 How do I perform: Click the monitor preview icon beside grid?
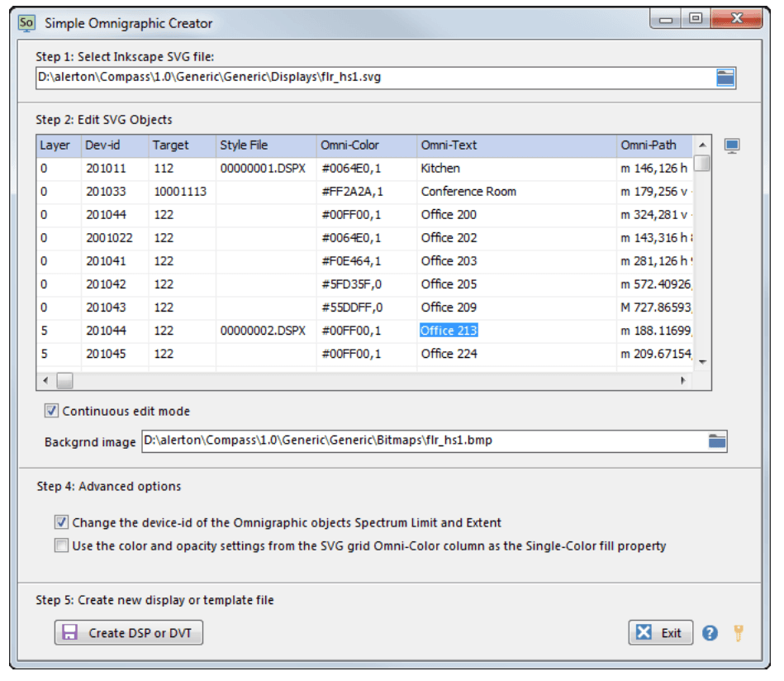pyautogui.click(x=731, y=146)
